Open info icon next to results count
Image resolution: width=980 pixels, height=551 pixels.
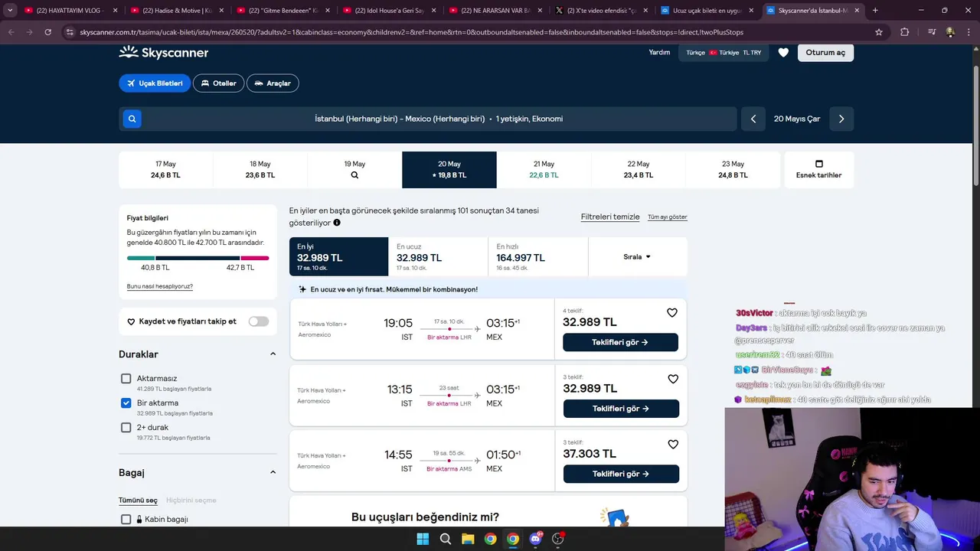337,223
